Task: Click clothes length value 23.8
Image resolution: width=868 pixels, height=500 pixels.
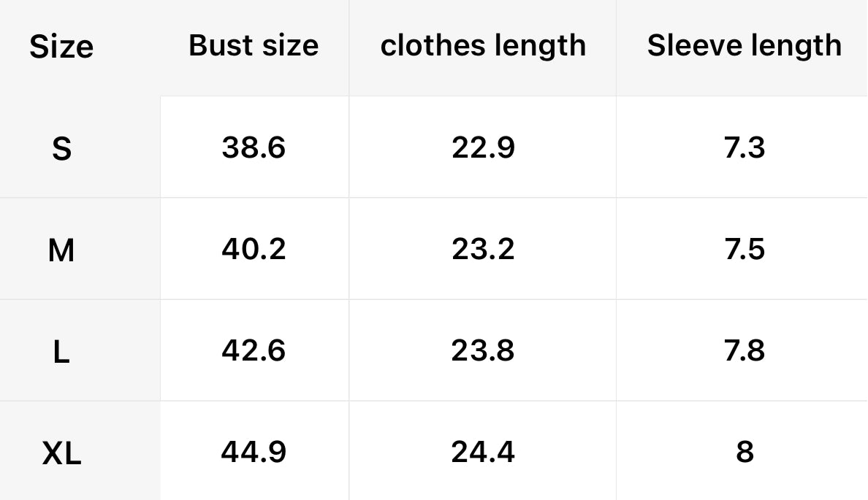Action: point(483,351)
